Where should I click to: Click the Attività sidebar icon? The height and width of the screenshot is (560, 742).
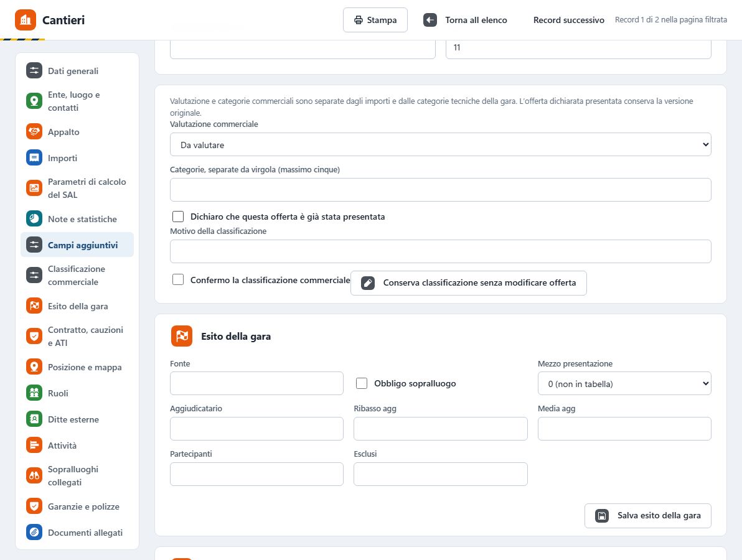34,445
